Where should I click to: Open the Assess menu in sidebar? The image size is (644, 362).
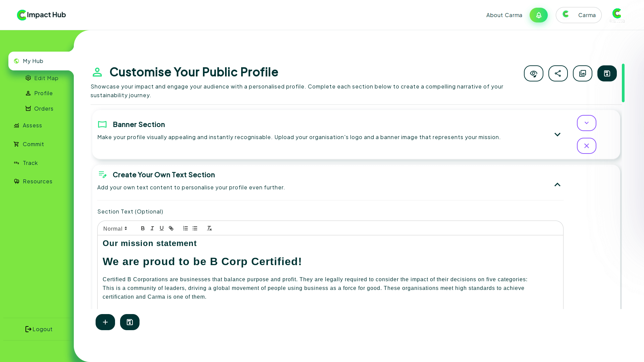32,125
